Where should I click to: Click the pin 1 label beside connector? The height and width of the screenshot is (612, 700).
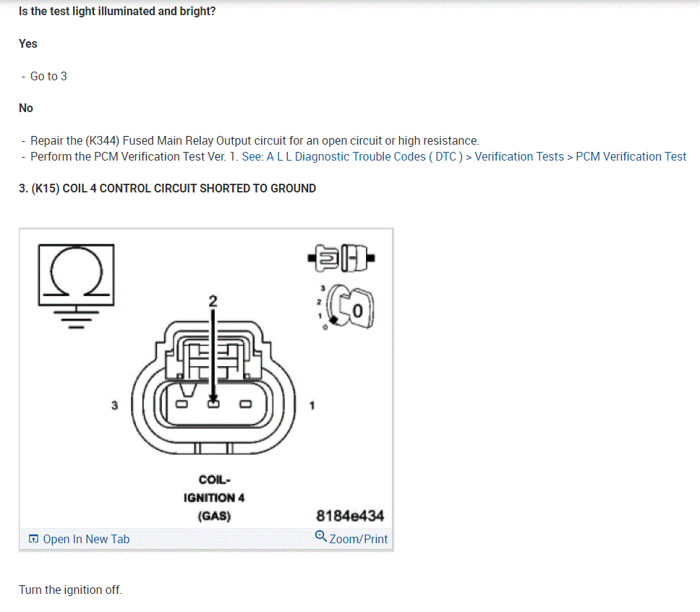pyautogui.click(x=312, y=405)
